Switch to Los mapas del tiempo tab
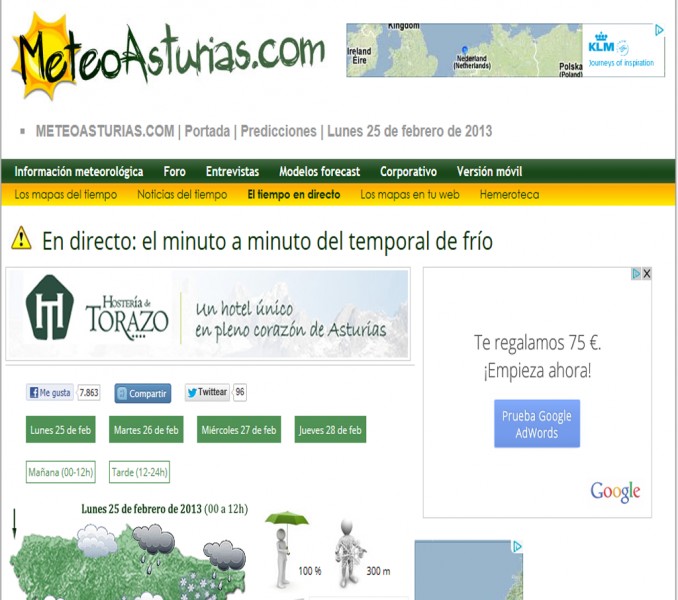Screen dimensions: 678x600 (66, 195)
